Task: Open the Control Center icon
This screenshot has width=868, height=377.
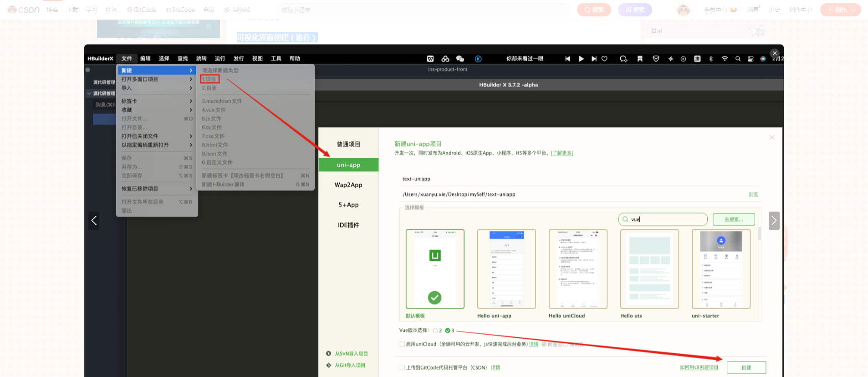Action: [751, 59]
